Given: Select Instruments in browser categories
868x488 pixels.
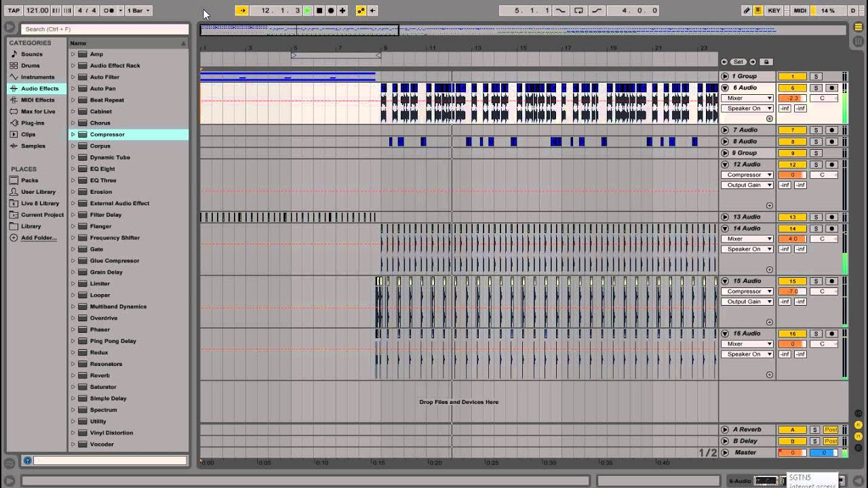Looking at the screenshot, I should click(37, 77).
